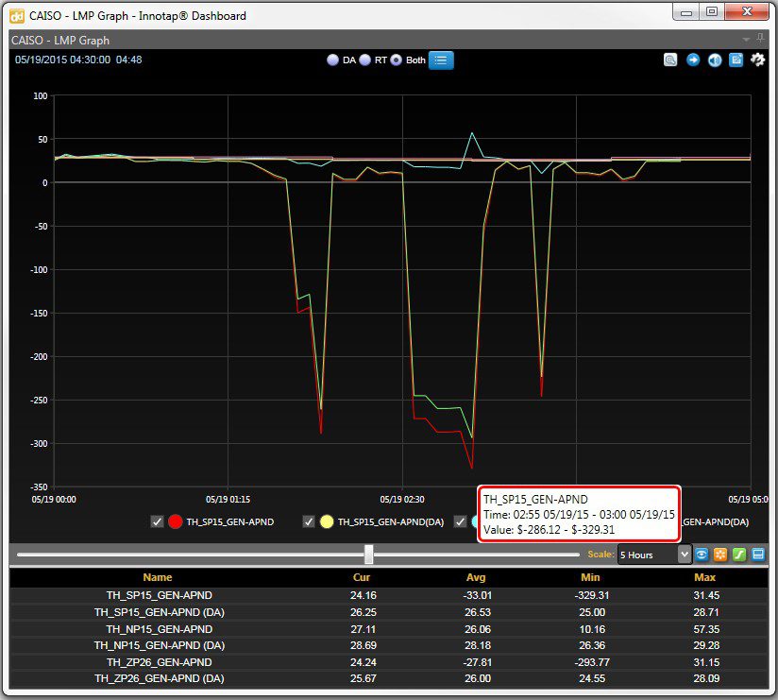Screen dimensions: 778x700
Task: Click the Avg value -27.81
Action: point(478,662)
